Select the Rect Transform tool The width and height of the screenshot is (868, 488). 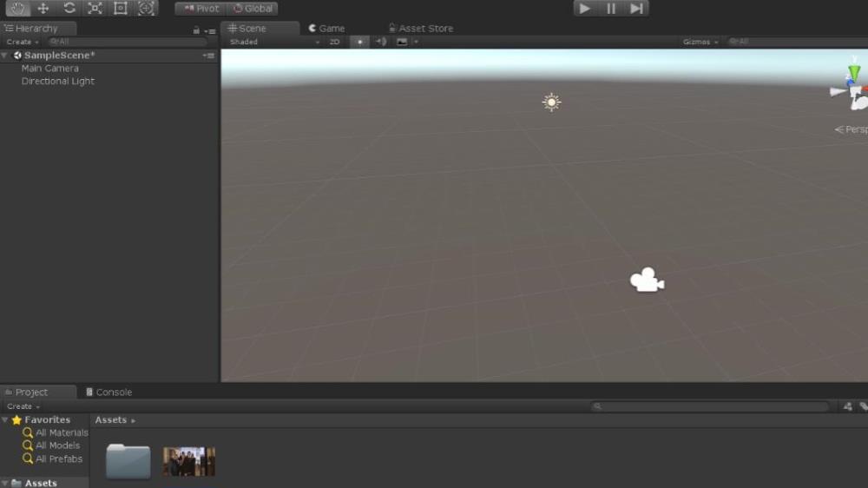pos(120,9)
